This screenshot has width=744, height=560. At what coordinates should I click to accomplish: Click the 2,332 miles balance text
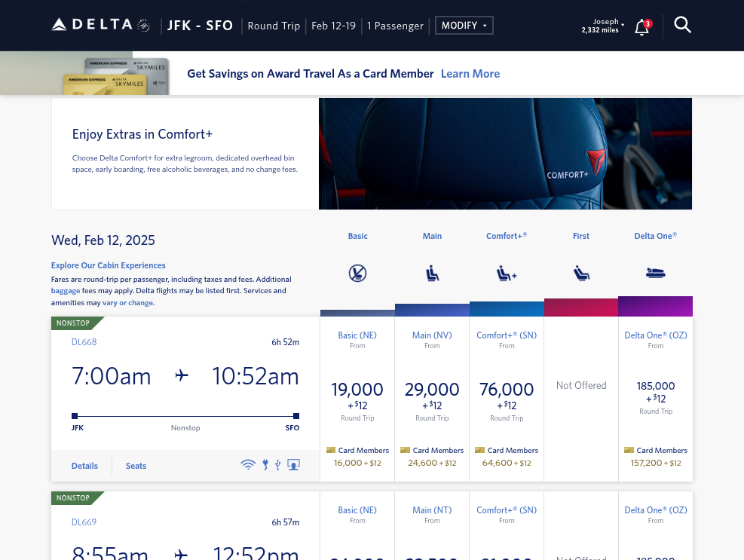[x=600, y=30]
